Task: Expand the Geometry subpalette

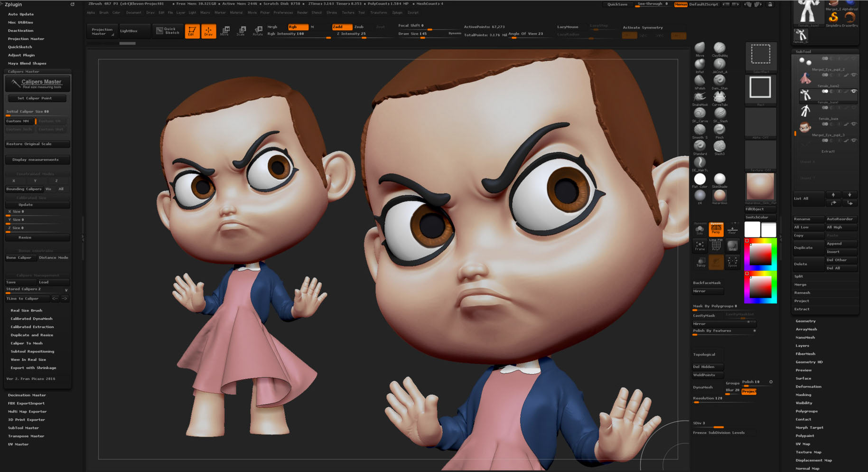Action: [x=805, y=321]
